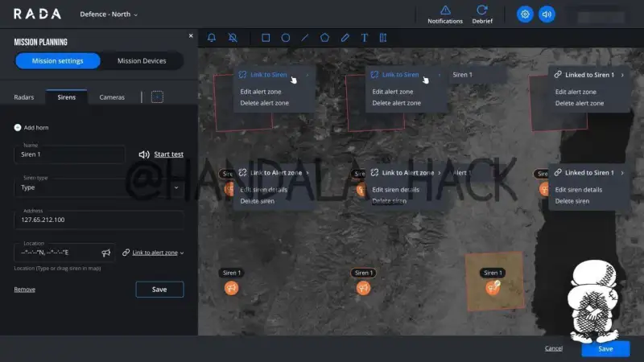
Task: Open the Notifications panel
Action: coord(445,14)
